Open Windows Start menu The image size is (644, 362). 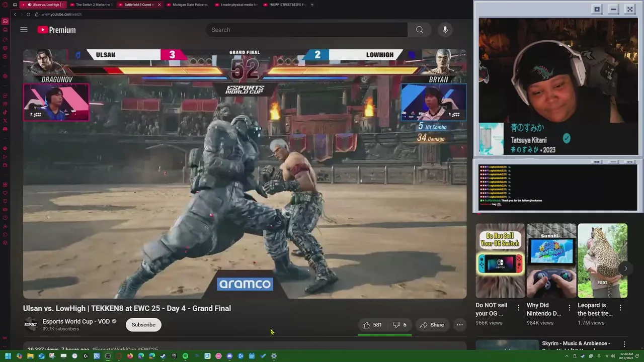(8, 356)
